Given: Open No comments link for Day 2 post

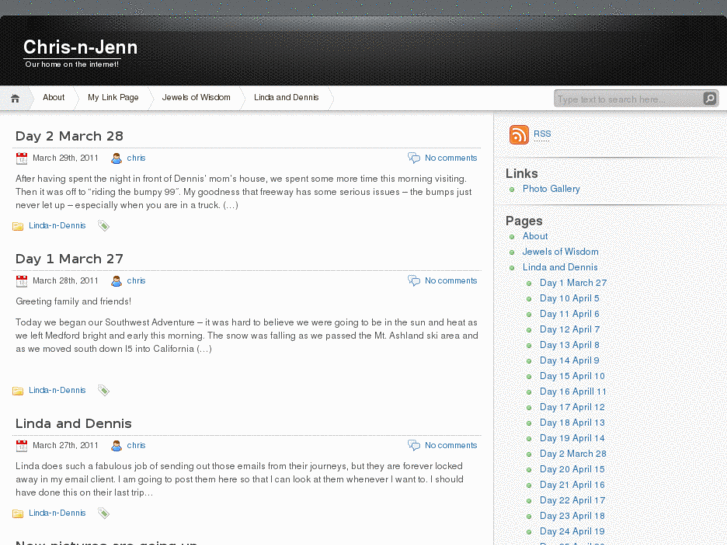Looking at the screenshot, I should 451,158.
